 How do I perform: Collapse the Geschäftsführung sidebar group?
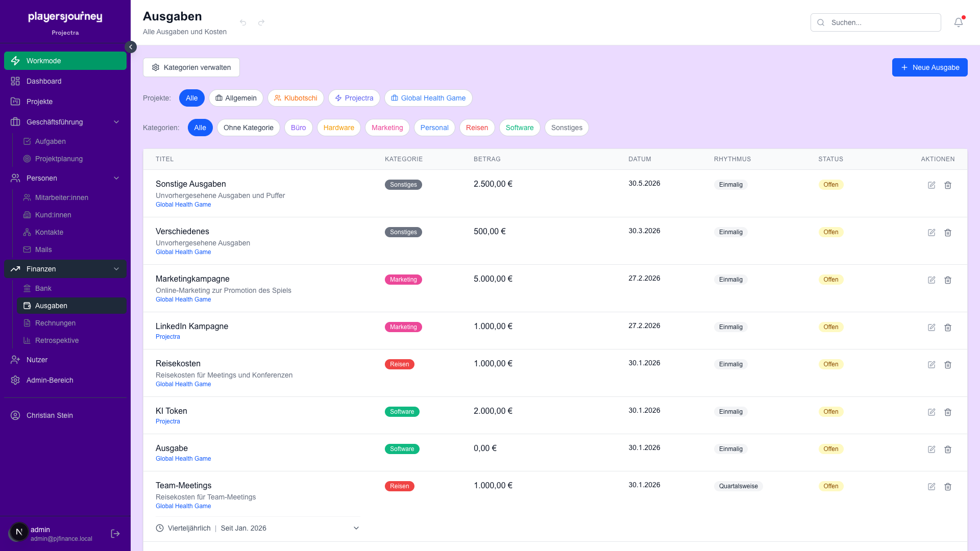pos(116,122)
